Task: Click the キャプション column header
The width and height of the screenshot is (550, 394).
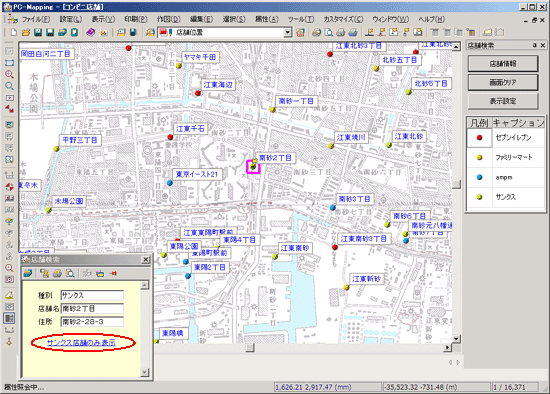Action: (518, 123)
